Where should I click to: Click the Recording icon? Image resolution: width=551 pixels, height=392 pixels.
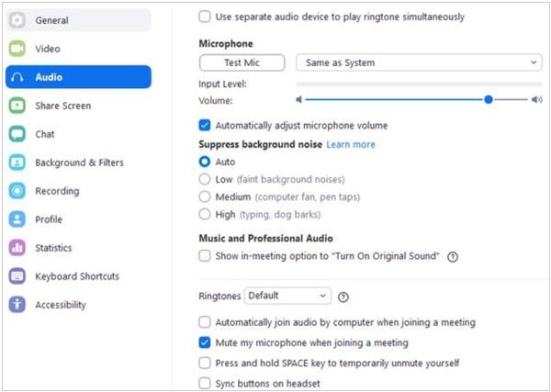click(17, 191)
